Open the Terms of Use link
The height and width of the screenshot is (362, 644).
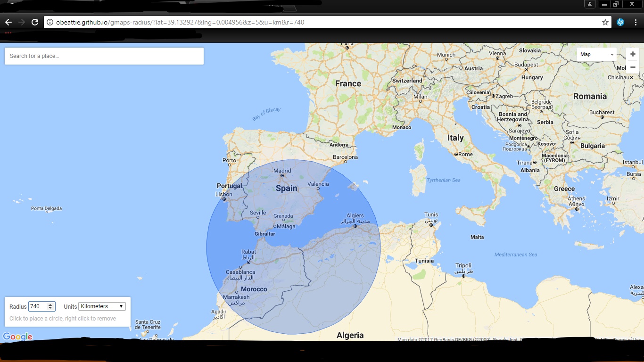pyautogui.click(x=627, y=339)
